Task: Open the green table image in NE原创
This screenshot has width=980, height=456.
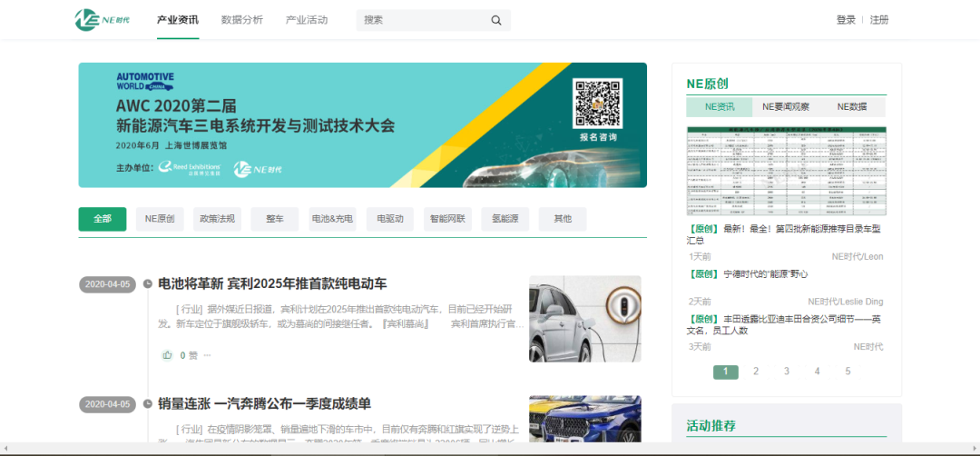Action: pos(786,171)
